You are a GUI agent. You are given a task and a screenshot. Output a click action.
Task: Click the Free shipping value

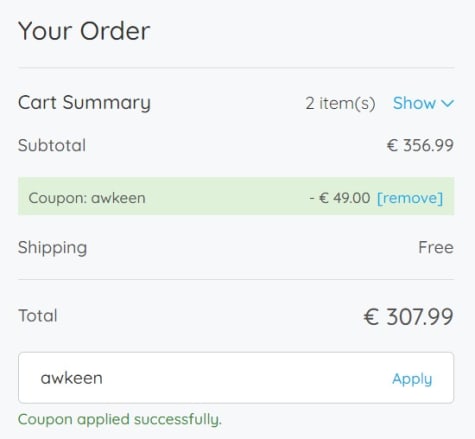click(x=436, y=248)
